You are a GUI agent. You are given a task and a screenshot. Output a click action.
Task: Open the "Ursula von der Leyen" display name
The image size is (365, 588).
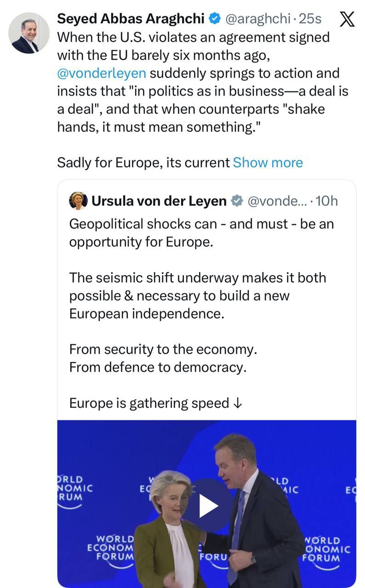(159, 201)
